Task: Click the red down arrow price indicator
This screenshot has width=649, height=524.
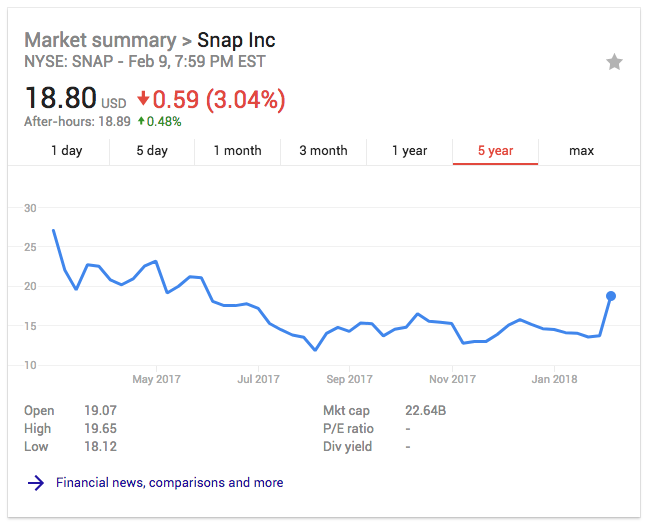Action: tap(143, 99)
